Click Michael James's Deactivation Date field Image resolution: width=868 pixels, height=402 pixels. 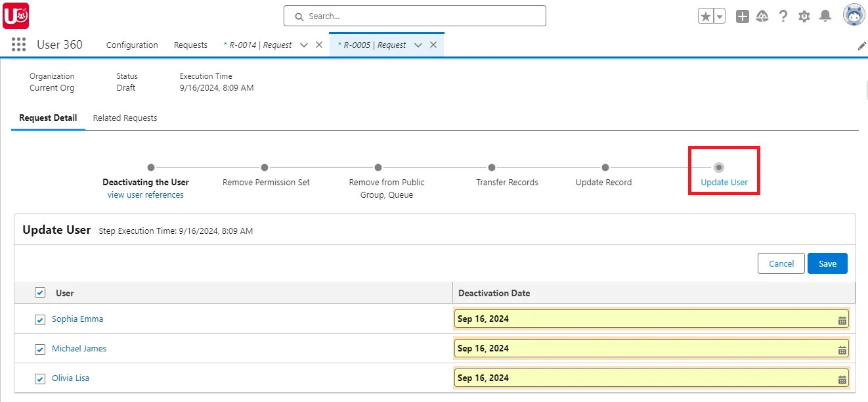tap(651, 348)
